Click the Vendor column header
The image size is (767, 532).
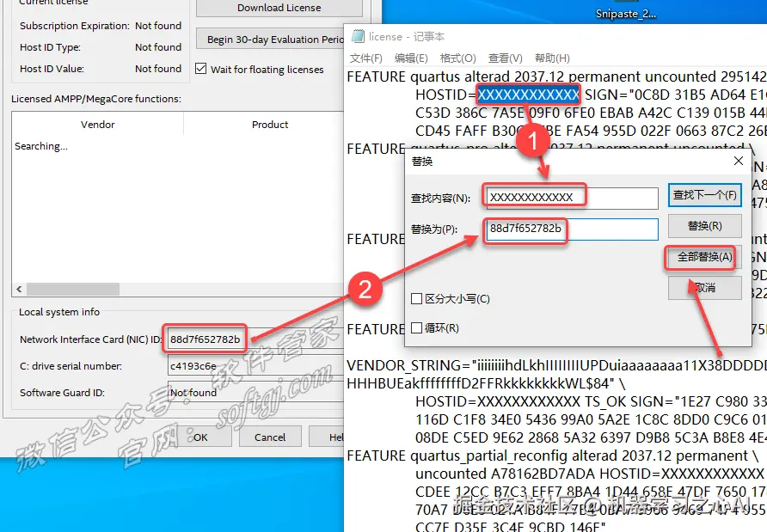click(x=98, y=125)
